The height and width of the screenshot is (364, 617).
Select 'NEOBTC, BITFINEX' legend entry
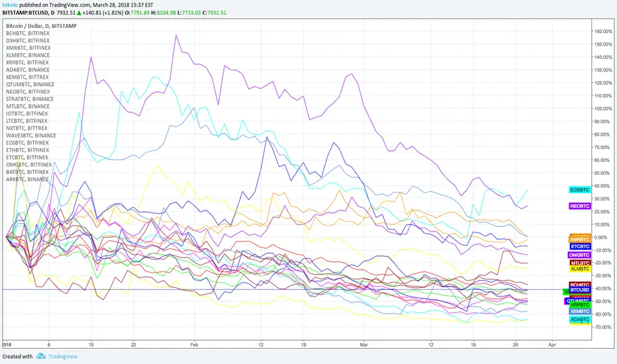tap(28, 92)
